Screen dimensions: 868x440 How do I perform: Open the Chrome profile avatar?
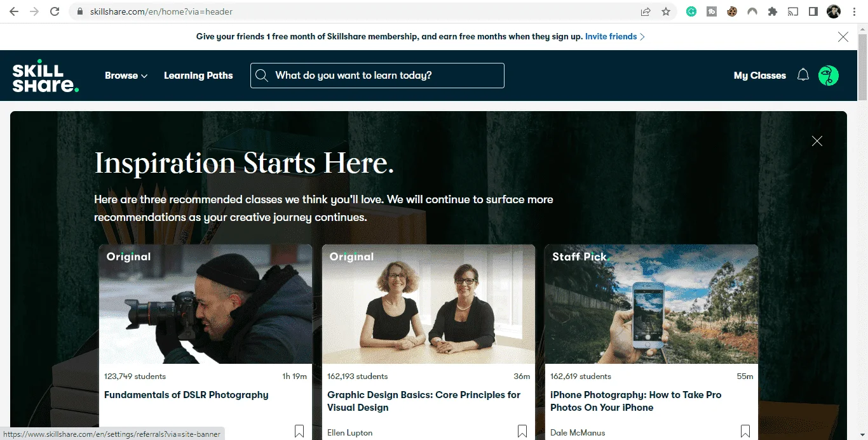[x=834, y=11]
